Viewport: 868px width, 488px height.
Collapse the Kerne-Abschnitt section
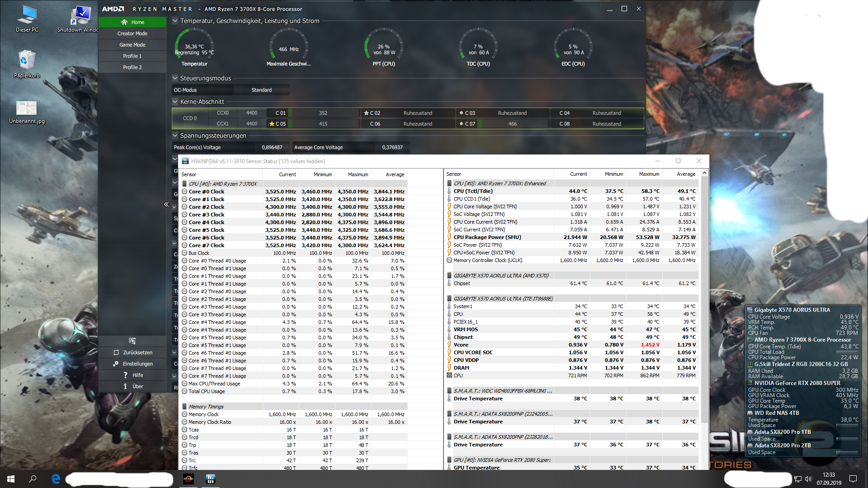pos(175,102)
